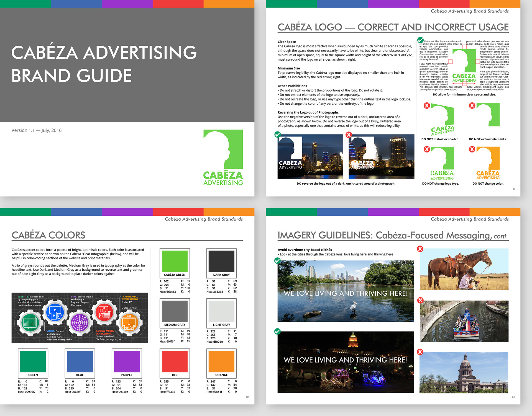
Task: Click green checkmark on night carriage photo
Action: pos(277,331)
